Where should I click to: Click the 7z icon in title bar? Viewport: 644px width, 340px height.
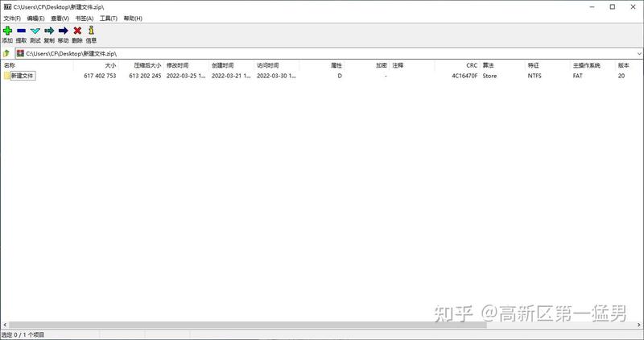7,7
